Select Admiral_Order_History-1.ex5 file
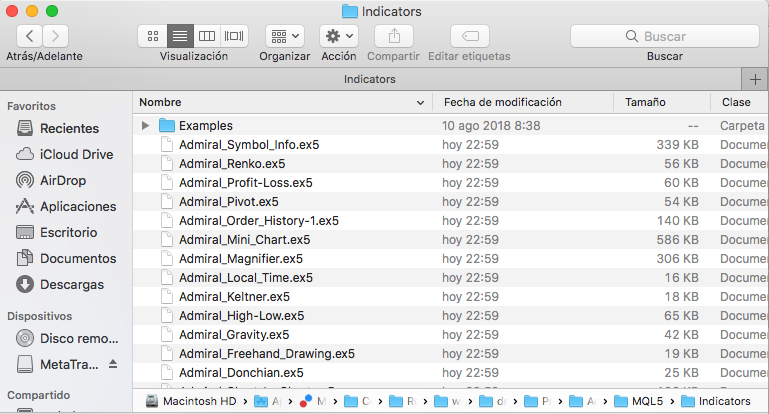This screenshot has width=769, height=414. [259, 221]
